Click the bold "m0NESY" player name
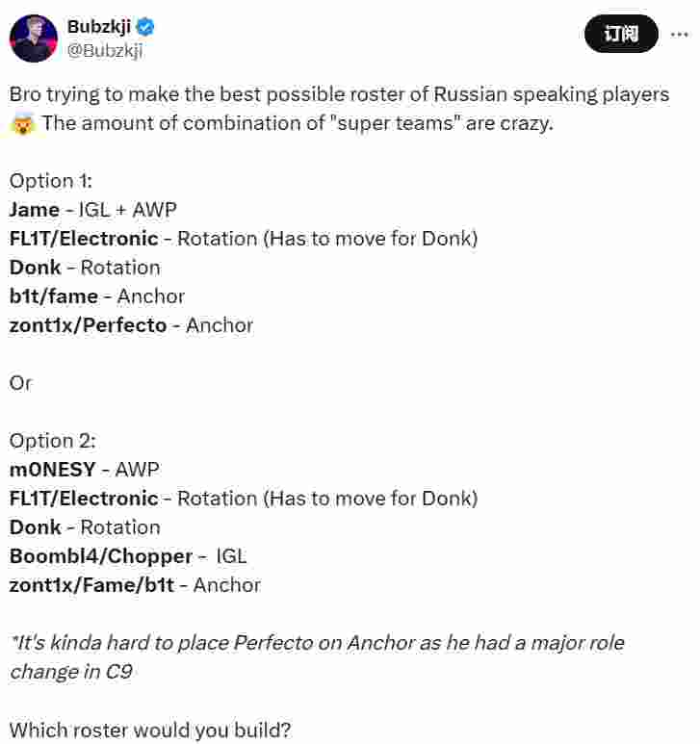The image size is (700, 744). click(53, 470)
